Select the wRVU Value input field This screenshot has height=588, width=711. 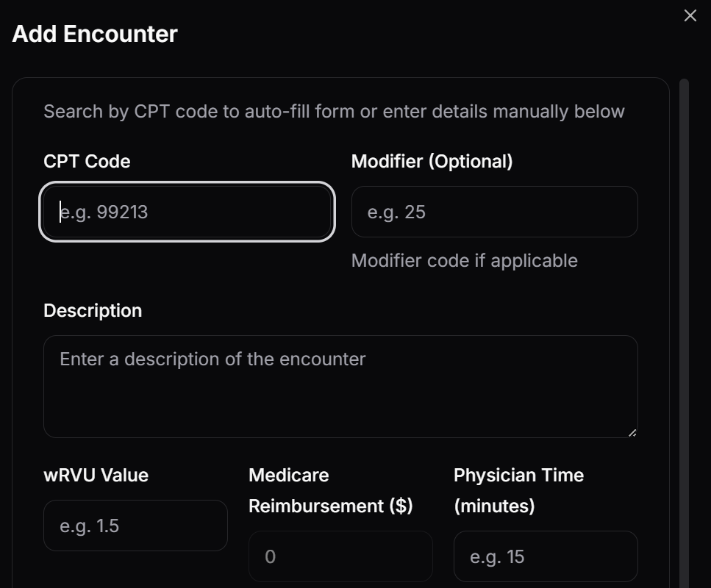[x=135, y=526]
